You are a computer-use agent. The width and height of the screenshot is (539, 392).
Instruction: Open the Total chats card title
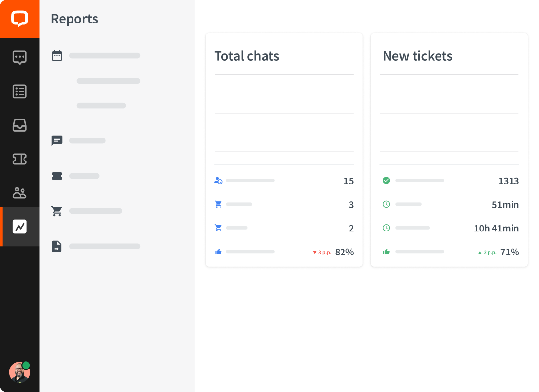(247, 56)
